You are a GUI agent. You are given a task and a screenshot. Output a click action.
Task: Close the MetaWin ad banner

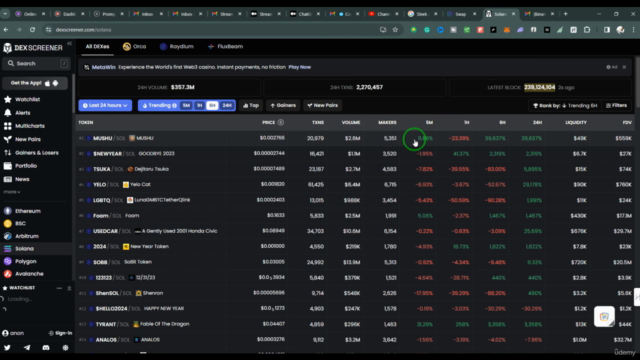point(624,67)
